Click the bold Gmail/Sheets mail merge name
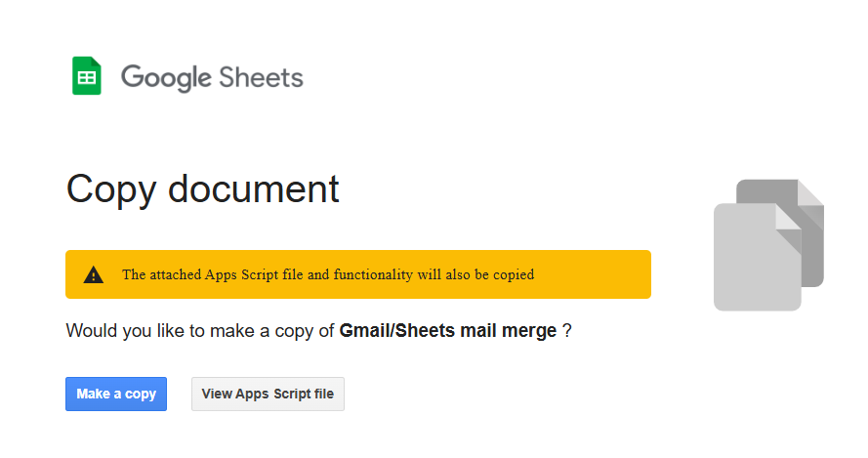This screenshot has height=458, width=868. (x=448, y=331)
